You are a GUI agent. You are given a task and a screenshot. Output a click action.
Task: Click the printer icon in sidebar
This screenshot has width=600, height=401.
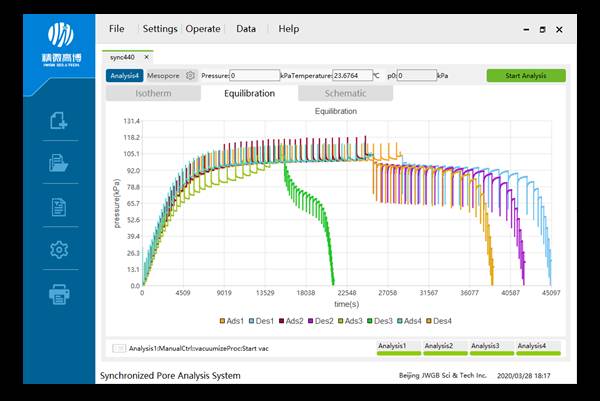point(59,294)
